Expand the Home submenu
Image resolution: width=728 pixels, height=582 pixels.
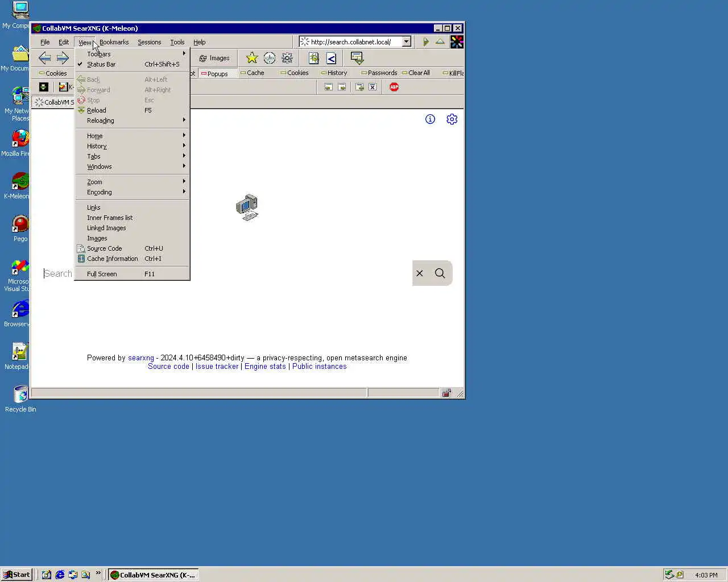pos(132,136)
